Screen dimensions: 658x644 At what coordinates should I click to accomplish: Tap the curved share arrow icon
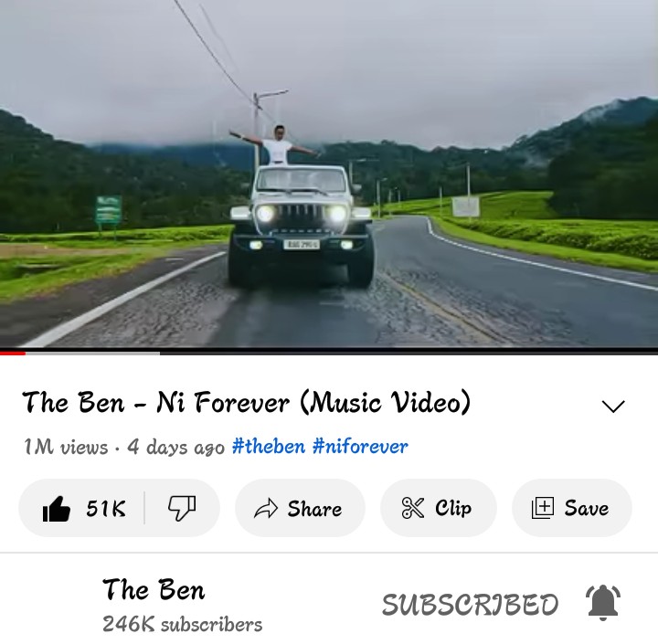point(266,508)
